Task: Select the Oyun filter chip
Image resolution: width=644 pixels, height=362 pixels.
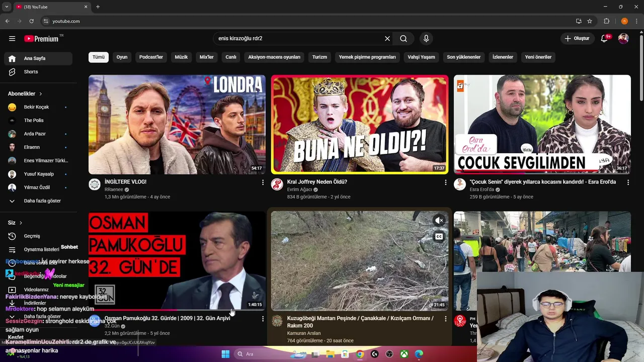Action: click(x=122, y=57)
